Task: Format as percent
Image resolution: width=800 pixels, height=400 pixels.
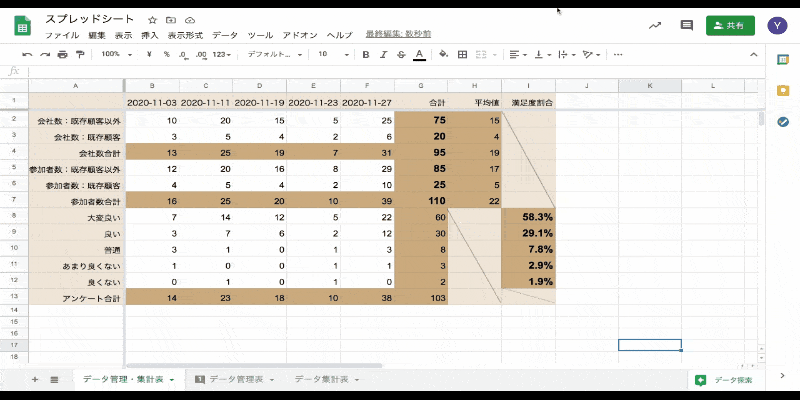Action: coord(166,55)
